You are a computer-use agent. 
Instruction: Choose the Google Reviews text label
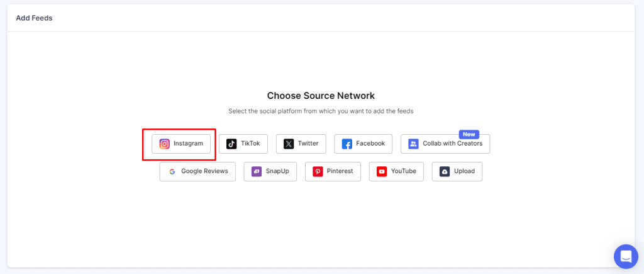(x=204, y=171)
